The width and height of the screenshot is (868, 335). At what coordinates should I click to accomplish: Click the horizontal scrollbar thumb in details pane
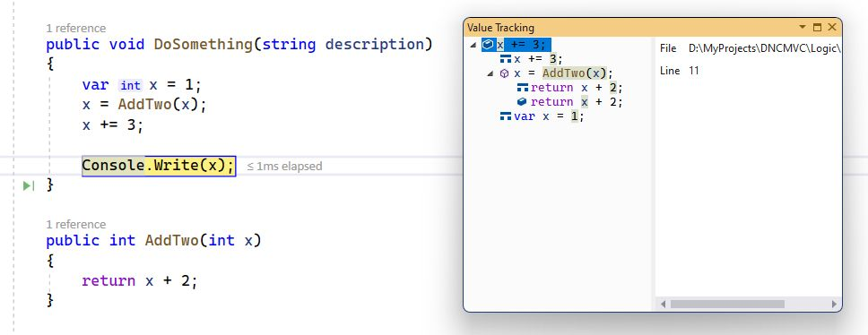coord(727,304)
